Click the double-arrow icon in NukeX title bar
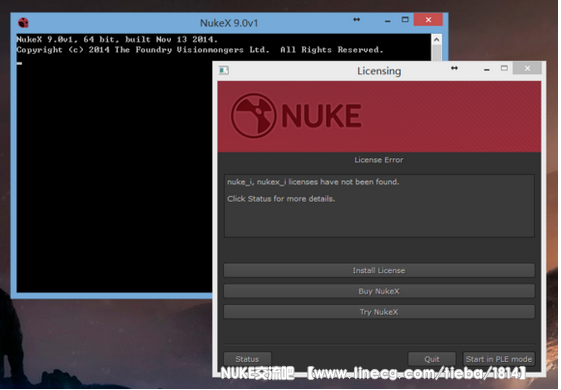This screenshot has width=561, height=390. pos(358,20)
